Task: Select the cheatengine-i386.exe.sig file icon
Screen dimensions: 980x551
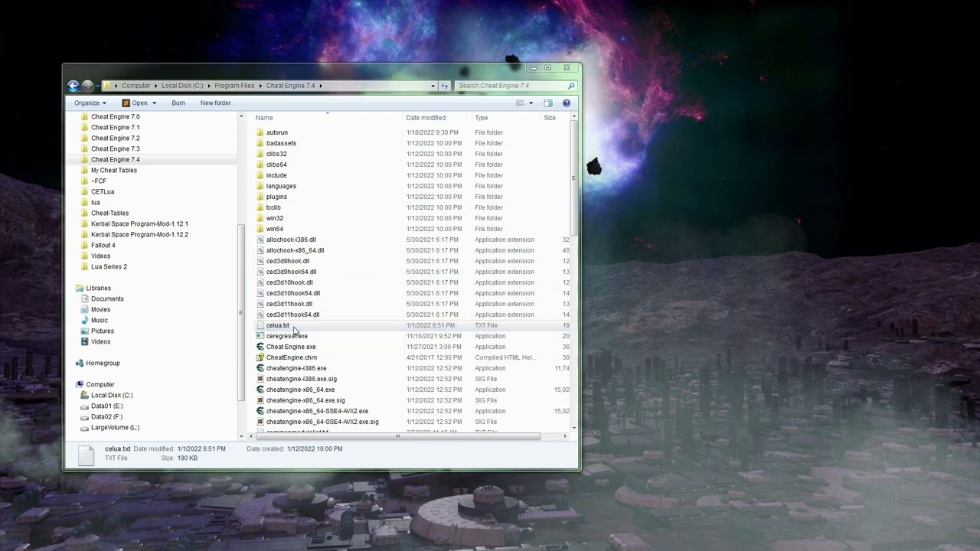Action: (260, 379)
